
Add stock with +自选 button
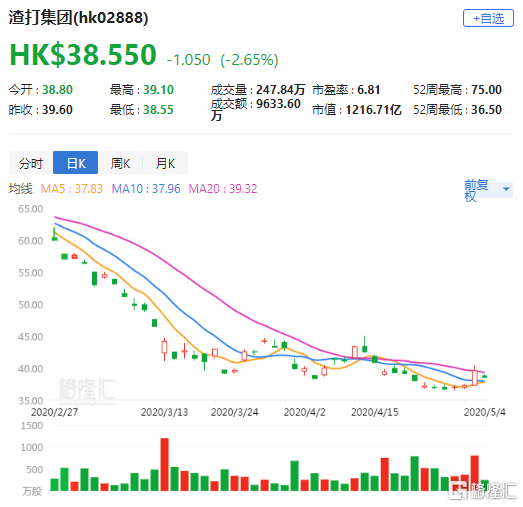point(488,18)
